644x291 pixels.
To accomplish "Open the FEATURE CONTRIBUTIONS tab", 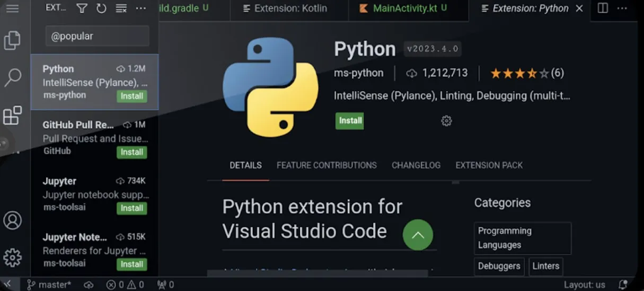I will pyautogui.click(x=327, y=165).
